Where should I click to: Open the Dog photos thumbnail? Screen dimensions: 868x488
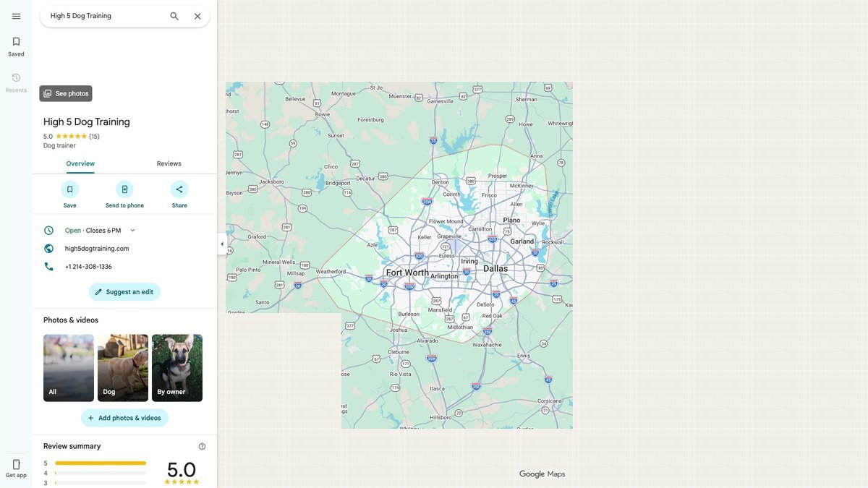tap(123, 368)
